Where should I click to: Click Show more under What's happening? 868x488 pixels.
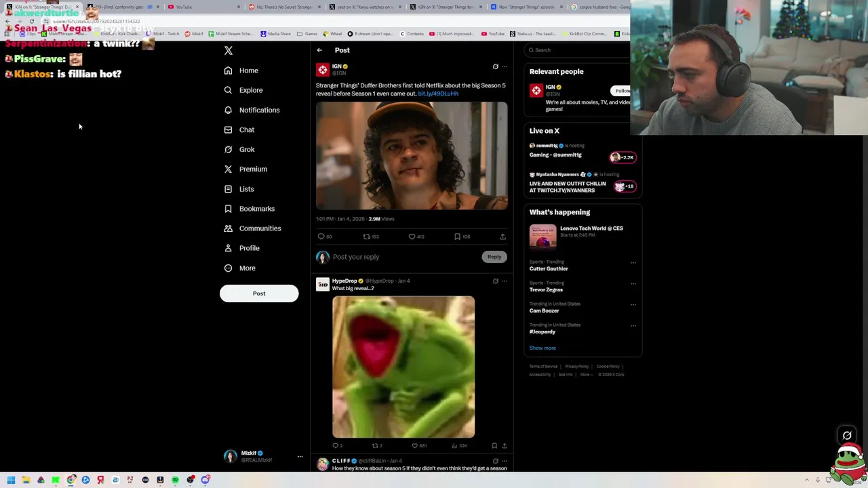pos(542,348)
